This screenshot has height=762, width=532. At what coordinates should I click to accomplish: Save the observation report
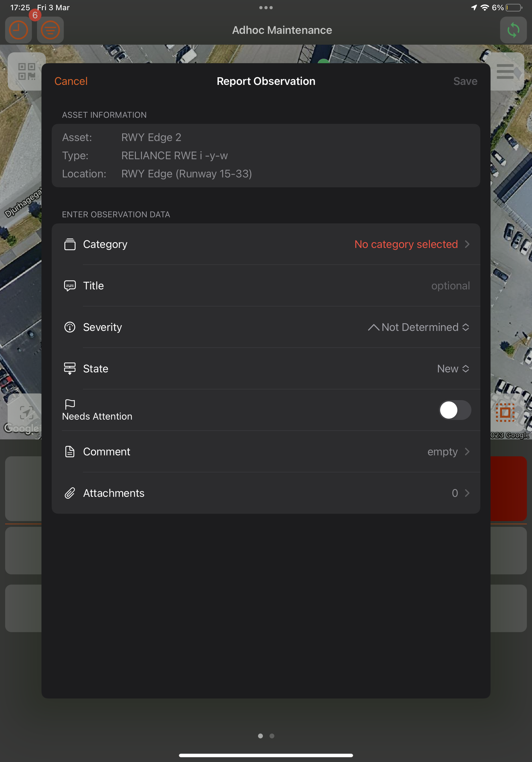(x=465, y=81)
